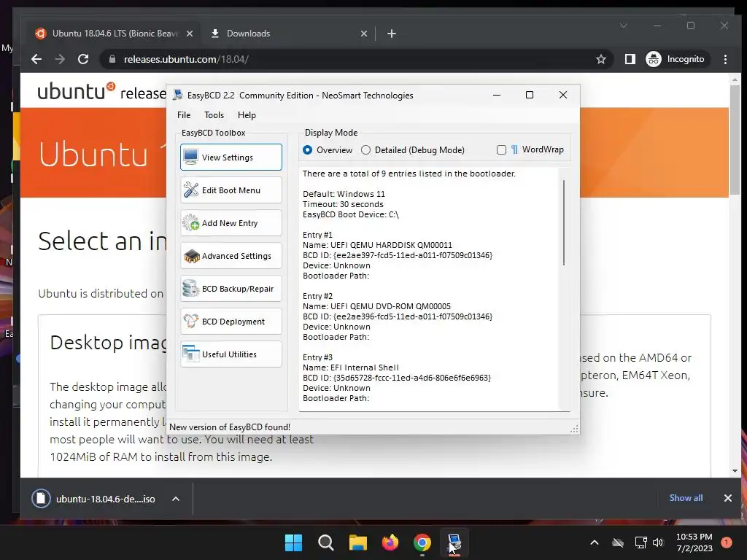Open the EasyBCD Tools menu
747x560 pixels.
(214, 114)
